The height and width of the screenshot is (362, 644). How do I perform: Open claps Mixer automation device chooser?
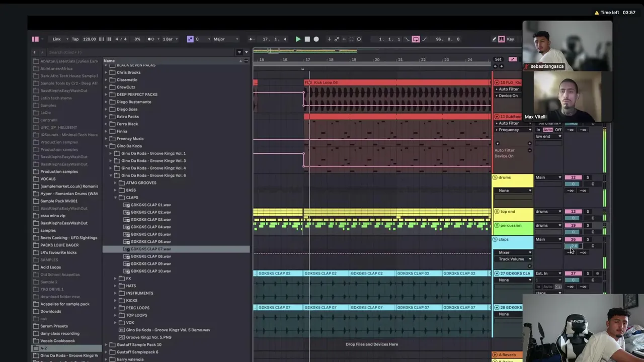(x=513, y=252)
